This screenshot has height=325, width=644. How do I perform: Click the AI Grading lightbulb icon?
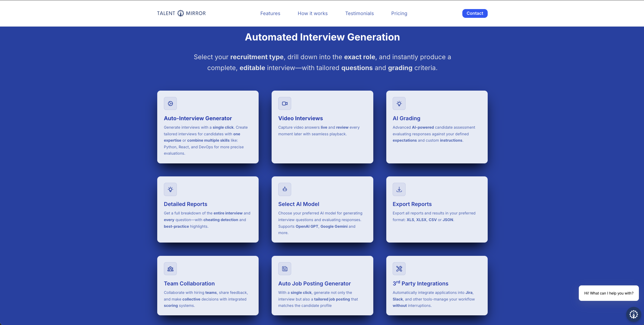tap(399, 103)
